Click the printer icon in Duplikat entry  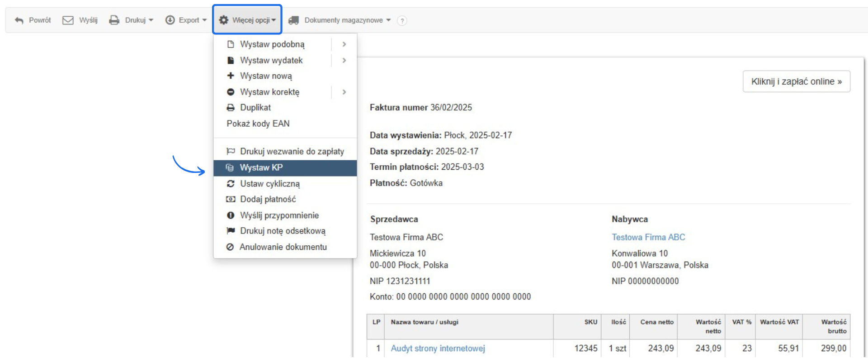tap(231, 108)
